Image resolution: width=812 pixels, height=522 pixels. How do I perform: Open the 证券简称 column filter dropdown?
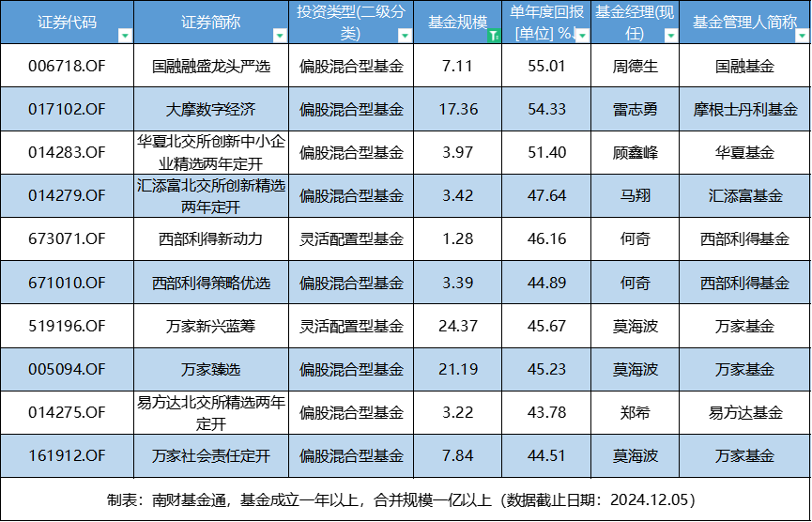279,36
